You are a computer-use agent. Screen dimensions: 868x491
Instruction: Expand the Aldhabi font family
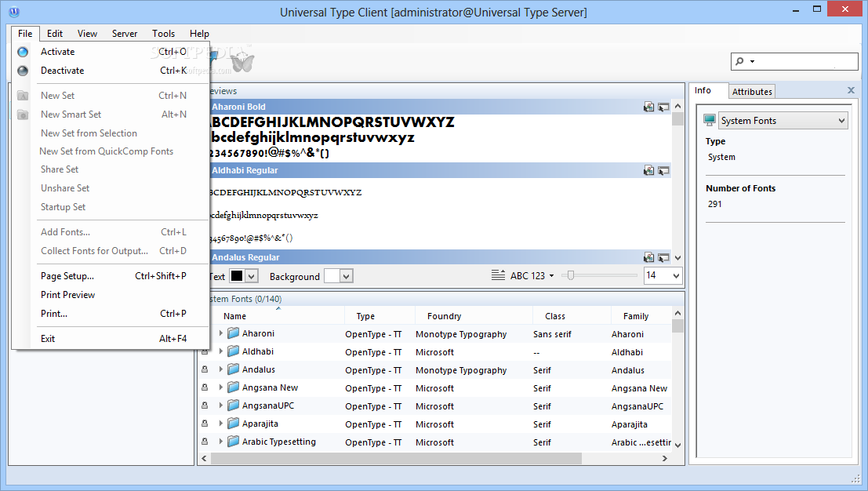(x=221, y=351)
